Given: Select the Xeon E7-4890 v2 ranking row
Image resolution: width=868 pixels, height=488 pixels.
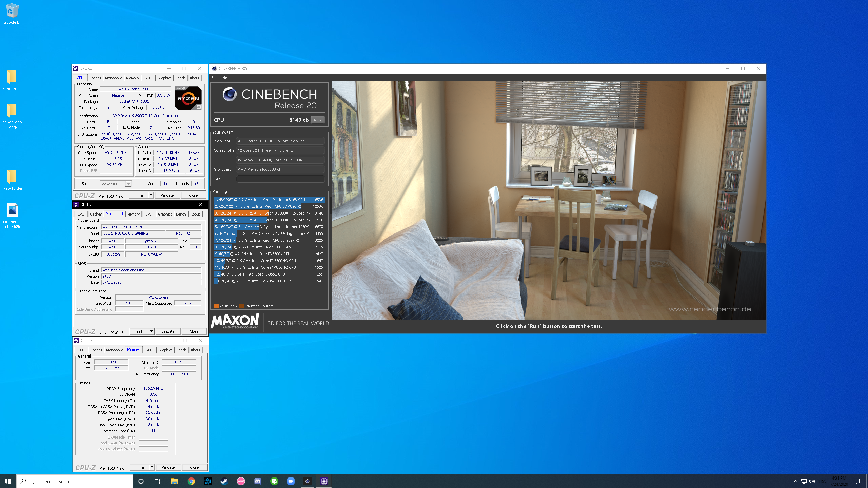Looking at the screenshot, I should click(x=269, y=206).
